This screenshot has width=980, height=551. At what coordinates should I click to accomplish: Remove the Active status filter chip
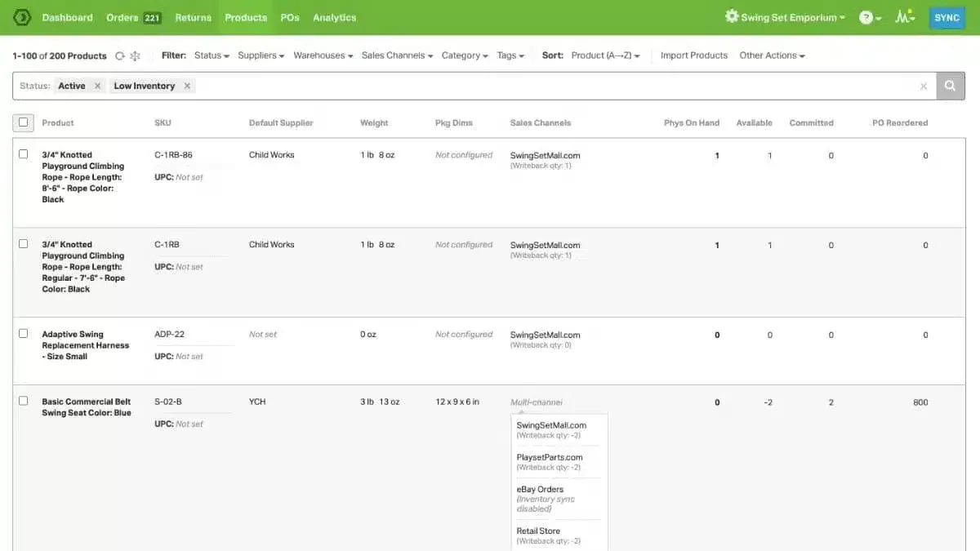97,86
